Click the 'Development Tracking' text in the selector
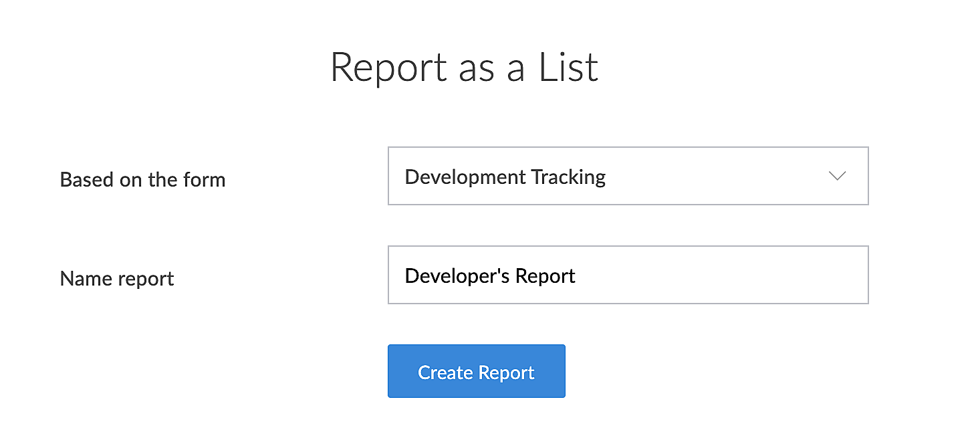This screenshot has height=444, width=980. [x=505, y=177]
